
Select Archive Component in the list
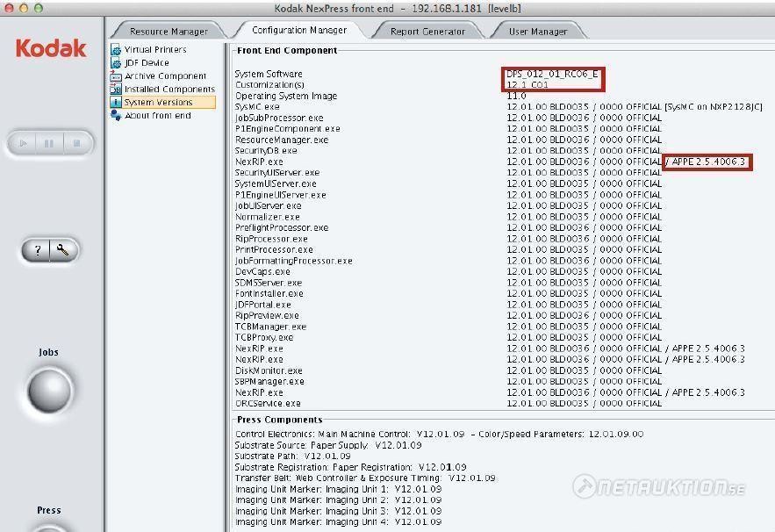click(x=166, y=76)
